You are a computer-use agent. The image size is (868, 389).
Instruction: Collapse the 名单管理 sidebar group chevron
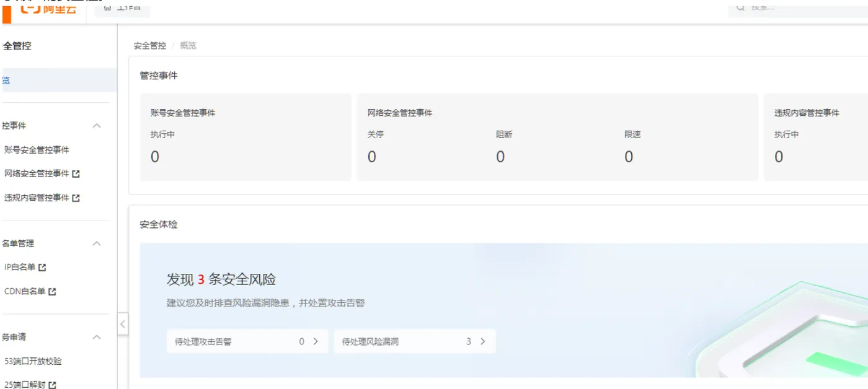[x=97, y=243]
